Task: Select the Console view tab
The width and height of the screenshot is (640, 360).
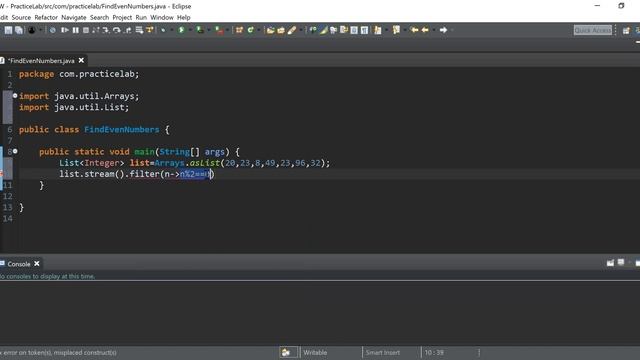Action: tap(19, 264)
